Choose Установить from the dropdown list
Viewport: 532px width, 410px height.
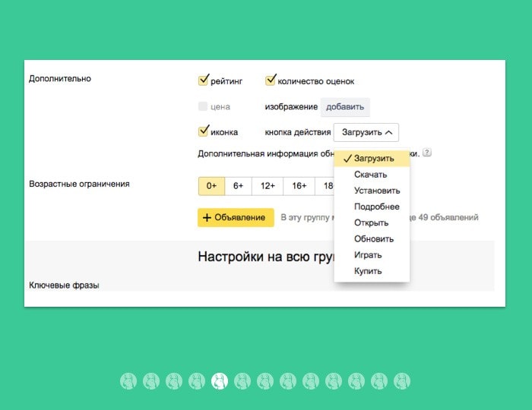click(372, 191)
